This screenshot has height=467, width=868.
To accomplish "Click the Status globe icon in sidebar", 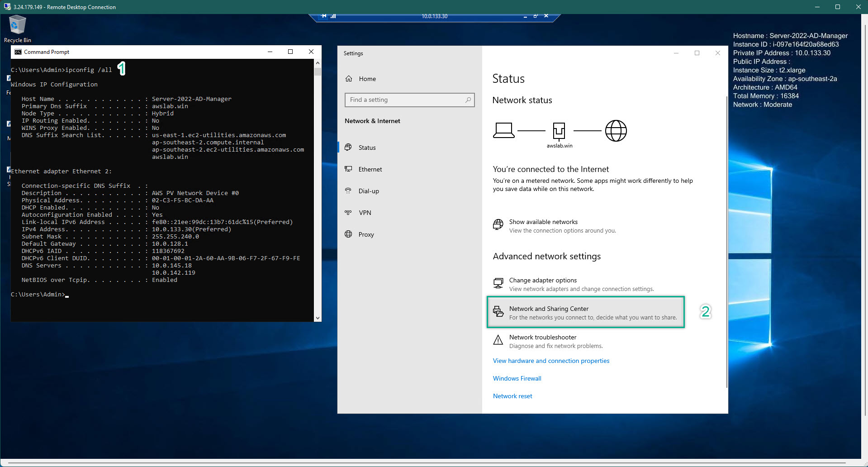I will point(348,148).
